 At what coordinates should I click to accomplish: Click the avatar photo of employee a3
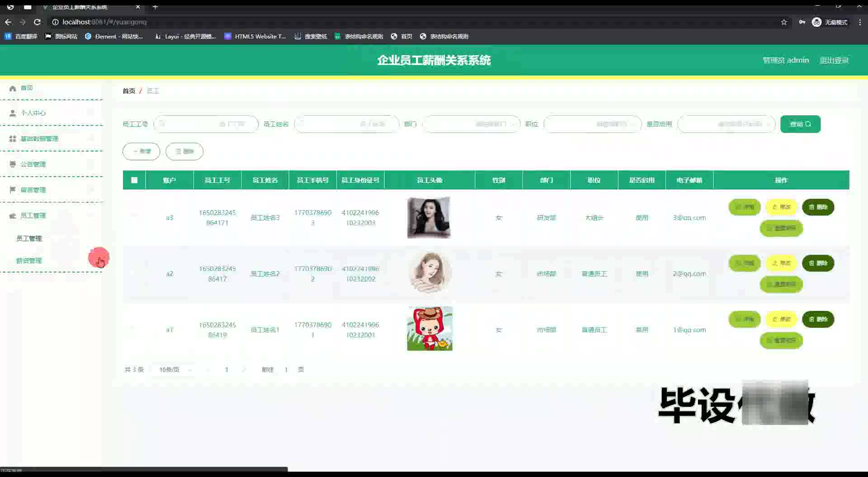tap(429, 218)
